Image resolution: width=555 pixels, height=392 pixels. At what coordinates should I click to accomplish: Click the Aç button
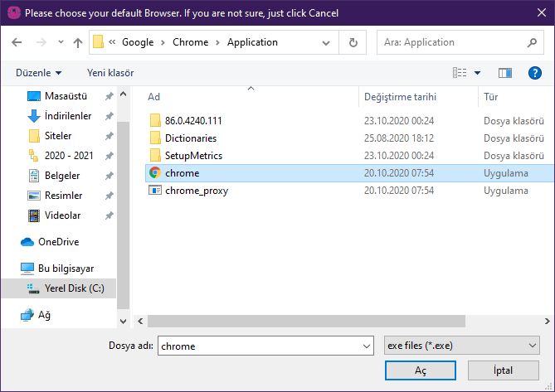[420, 370]
